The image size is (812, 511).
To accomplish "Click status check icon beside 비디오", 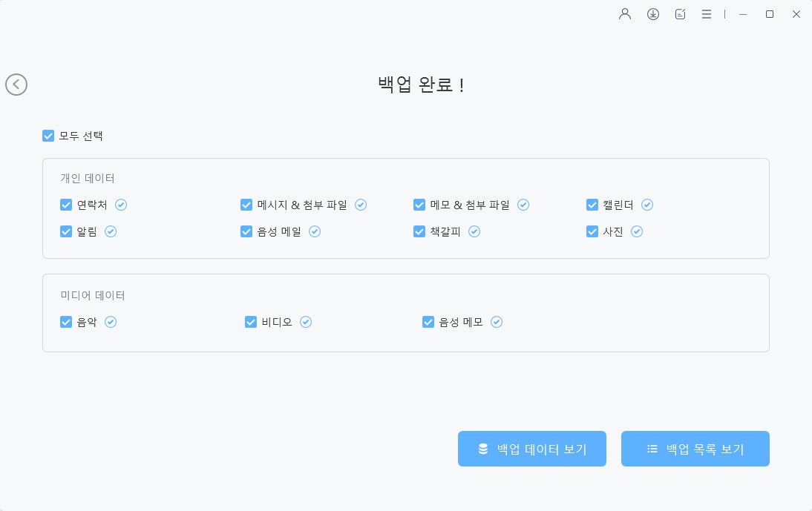I will tap(306, 322).
